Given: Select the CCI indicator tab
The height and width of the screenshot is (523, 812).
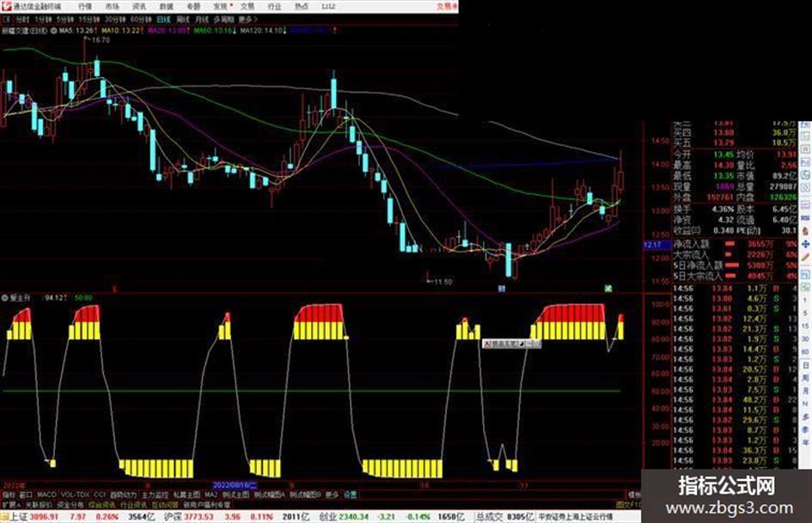Looking at the screenshot, I should 100,495.
